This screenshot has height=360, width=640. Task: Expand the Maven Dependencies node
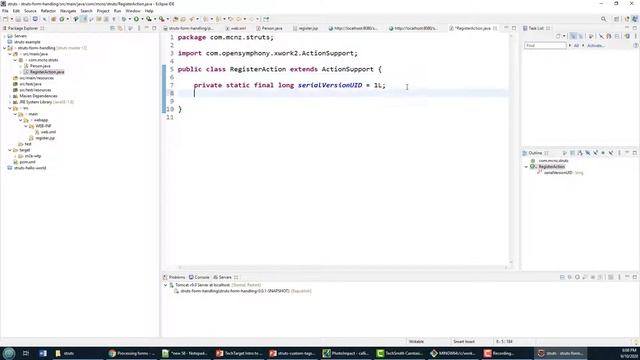coord(10,96)
